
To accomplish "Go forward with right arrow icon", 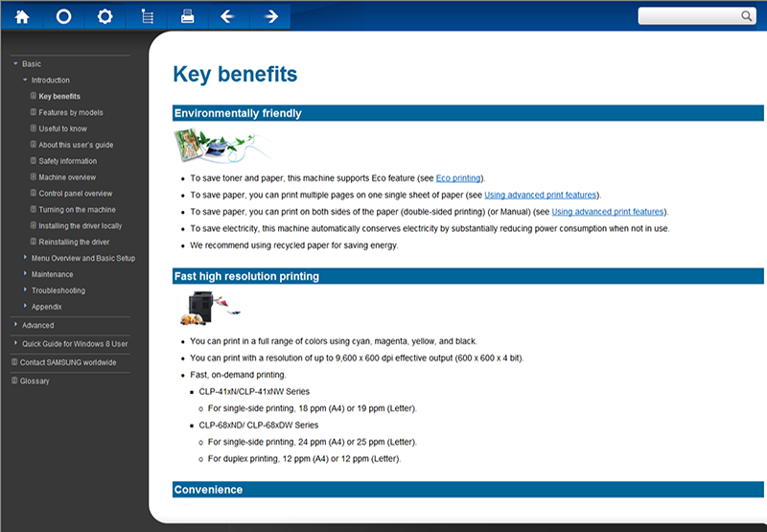I will pyautogui.click(x=271, y=16).
